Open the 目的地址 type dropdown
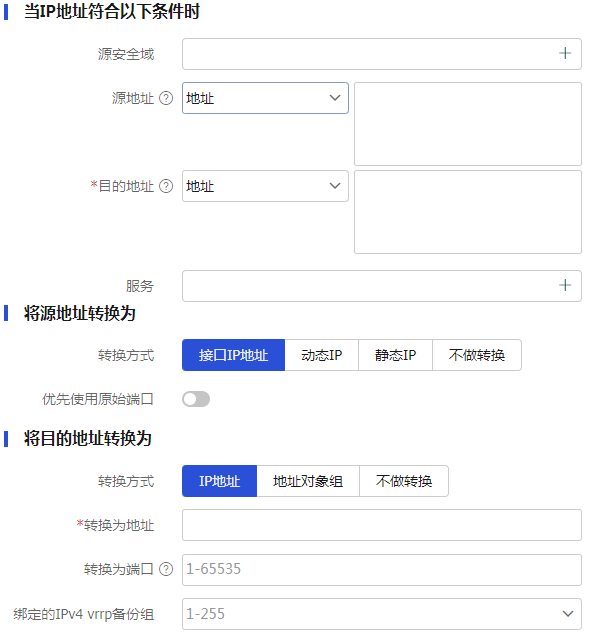Viewport: 589px width, 636px height. (265, 186)
